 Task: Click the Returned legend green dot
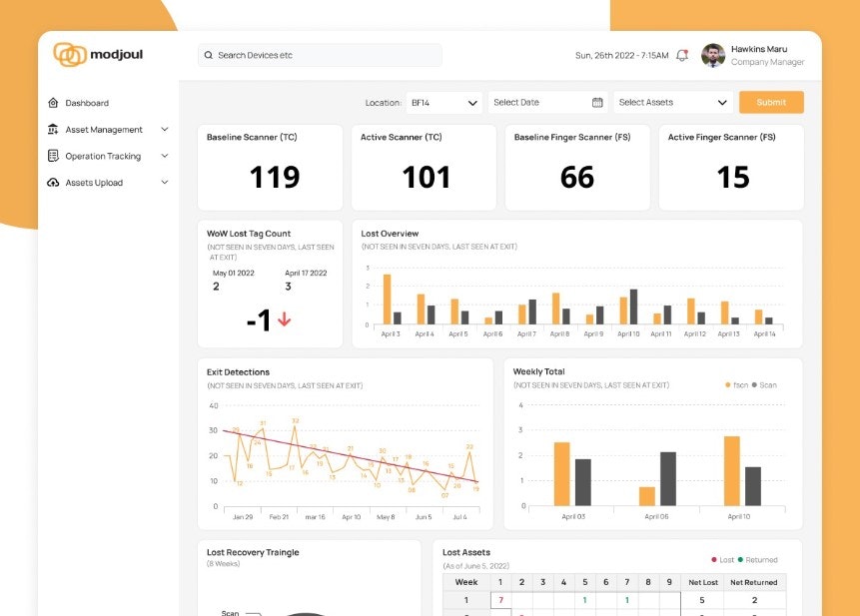tap(740, 559)
